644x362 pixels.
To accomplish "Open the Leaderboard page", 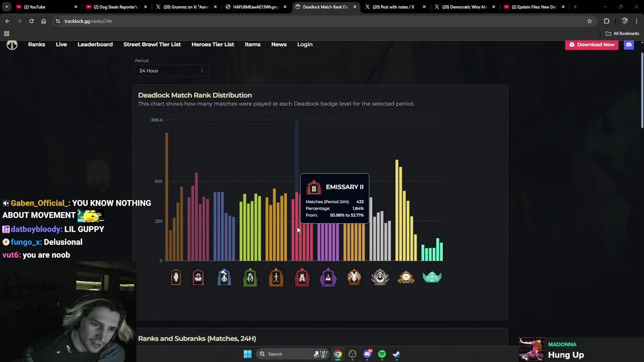I will coord(95,44).
